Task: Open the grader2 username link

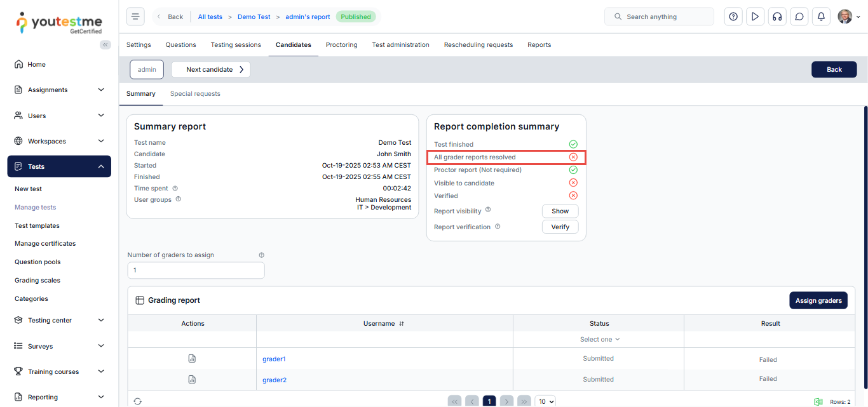Action: click(x=275, y=380)
